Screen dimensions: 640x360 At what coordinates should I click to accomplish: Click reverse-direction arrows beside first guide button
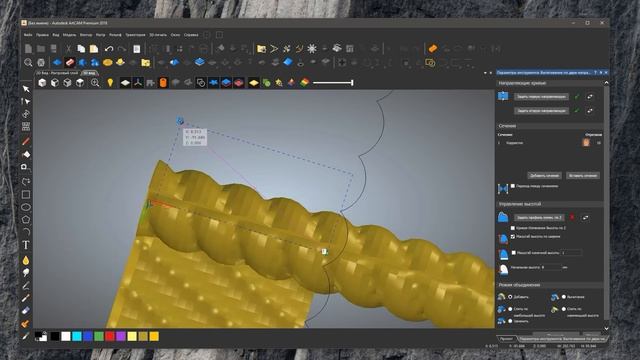pos(590,97)
